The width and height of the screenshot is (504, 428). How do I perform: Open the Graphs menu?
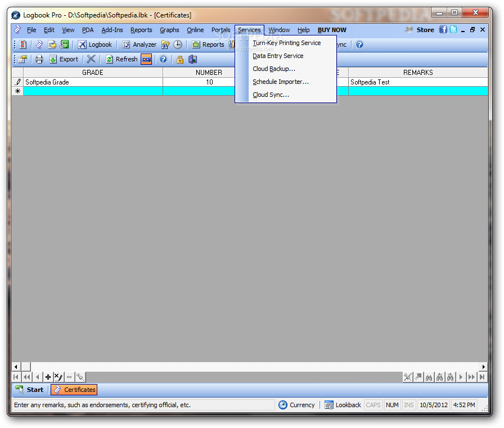(169, 30)
